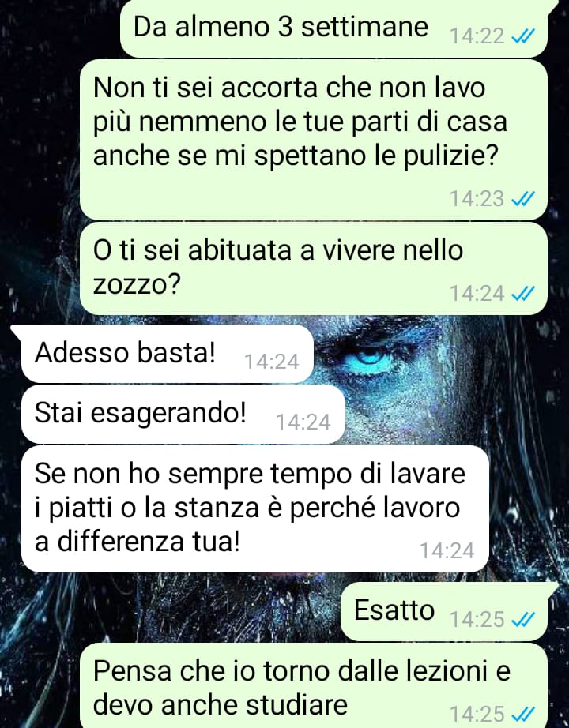Tap read-receipt ticks on 'Da almeno 3 settimane'
This screenshot has width=569, height=728.
point(523,36)
